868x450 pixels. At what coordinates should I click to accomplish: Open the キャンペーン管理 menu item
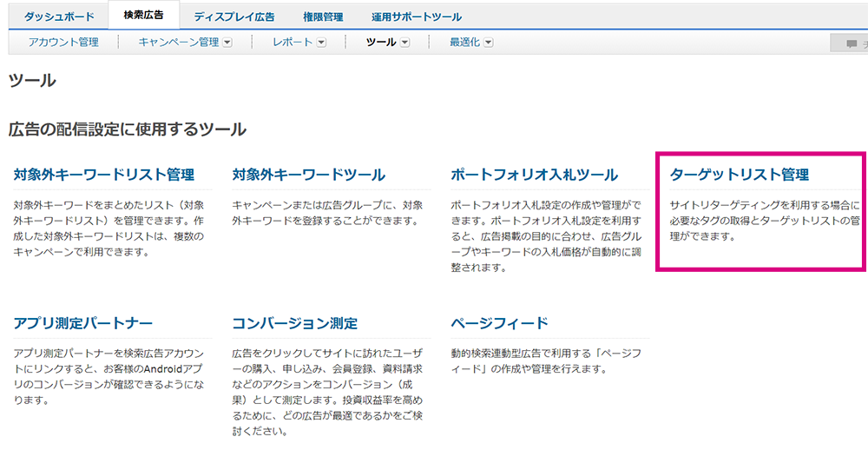point(179,42)
